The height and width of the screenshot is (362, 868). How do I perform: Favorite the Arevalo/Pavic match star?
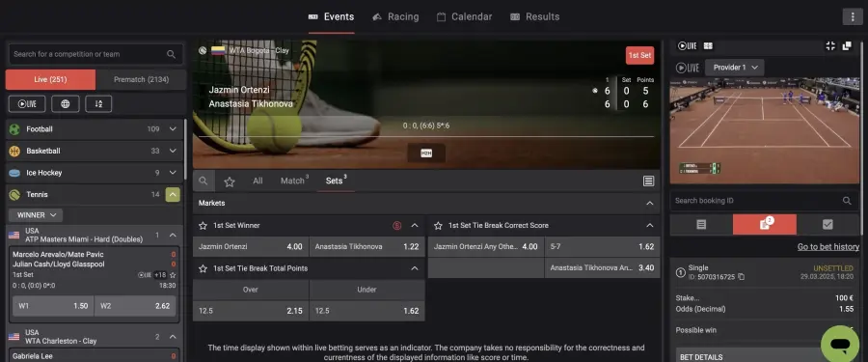pos(173,275)
